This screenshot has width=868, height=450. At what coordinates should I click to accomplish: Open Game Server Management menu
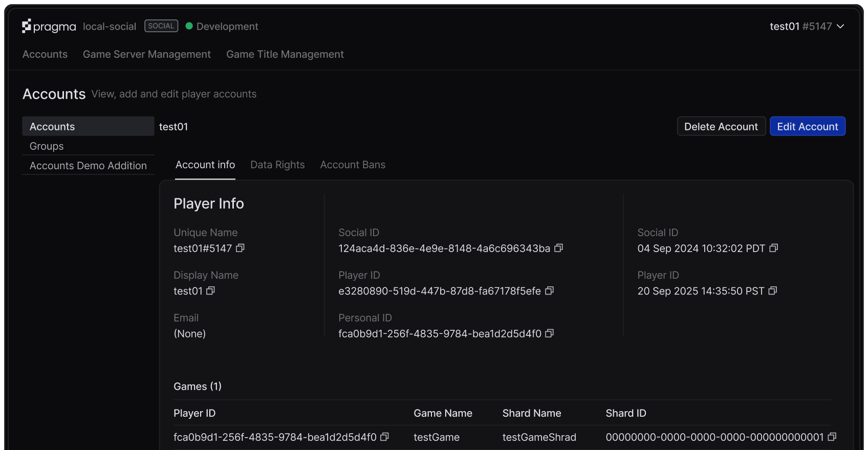pos(147,54)
